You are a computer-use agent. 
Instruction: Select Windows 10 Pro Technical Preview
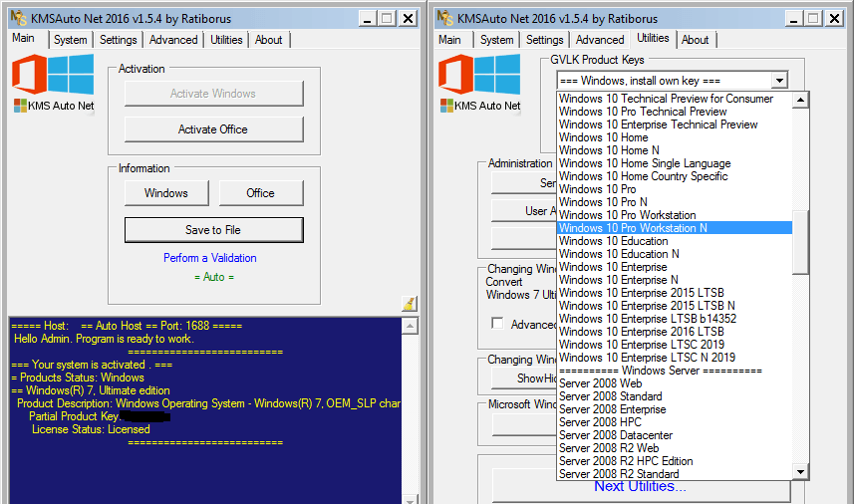tap(675, 112)
